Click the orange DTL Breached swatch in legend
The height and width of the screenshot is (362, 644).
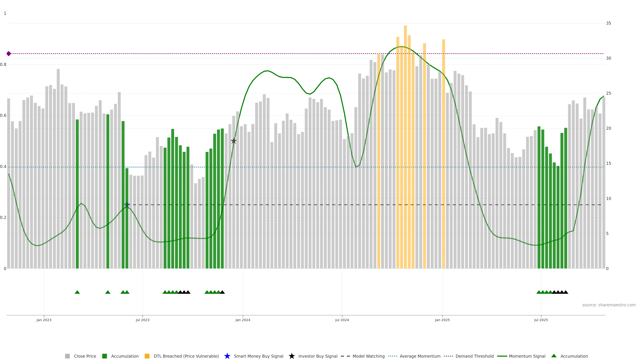click(147, 356)
